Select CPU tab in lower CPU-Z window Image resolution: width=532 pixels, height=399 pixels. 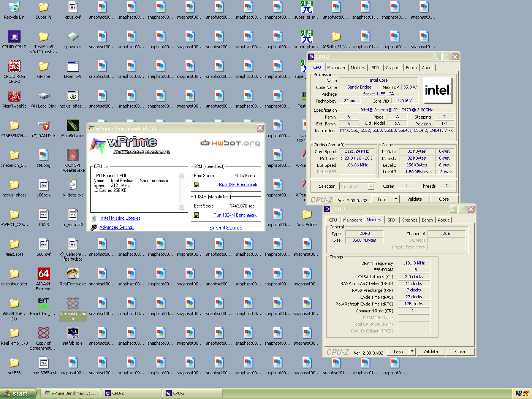pos(333,220)
